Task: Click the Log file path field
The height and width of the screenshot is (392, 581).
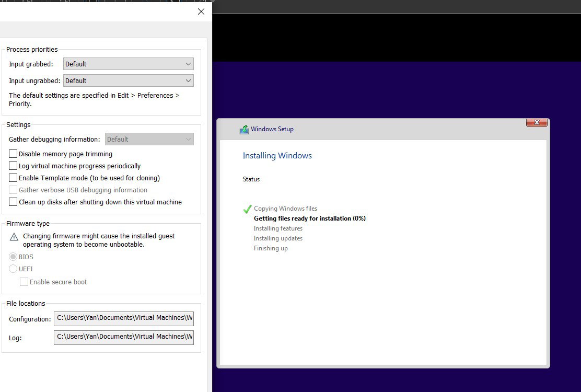Action: [x=124, y=337]
